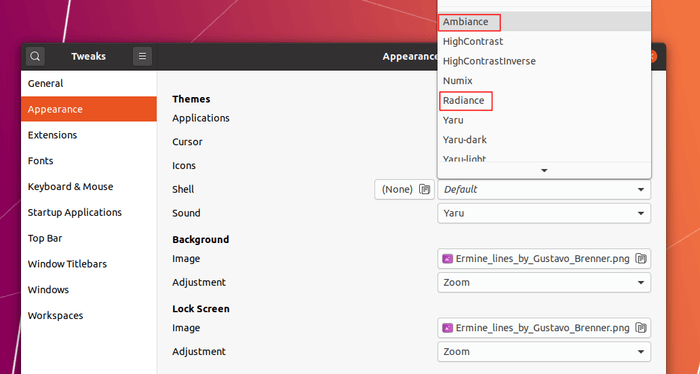The image size is (700, 374).
Task: Choose Lock Screen image Ermine_lines file button
Action: [544, 328]
